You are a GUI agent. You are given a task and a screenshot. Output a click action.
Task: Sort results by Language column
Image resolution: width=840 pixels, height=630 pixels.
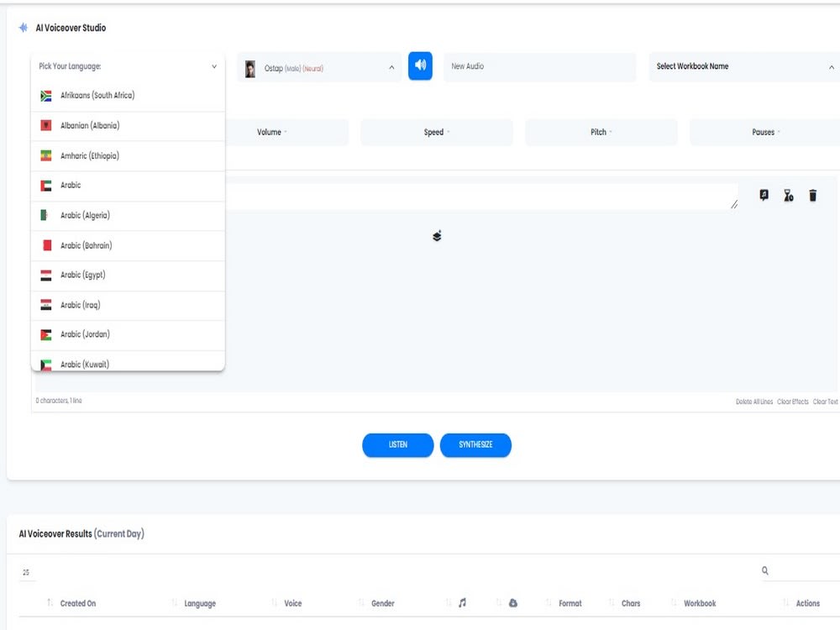[x=200, y=604]
